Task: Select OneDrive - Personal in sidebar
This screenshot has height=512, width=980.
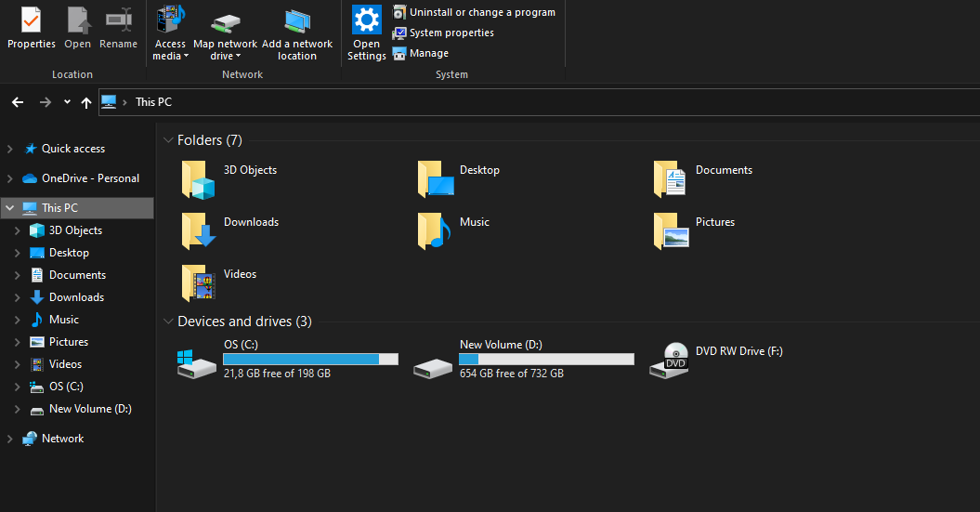Action: point(91,178)
